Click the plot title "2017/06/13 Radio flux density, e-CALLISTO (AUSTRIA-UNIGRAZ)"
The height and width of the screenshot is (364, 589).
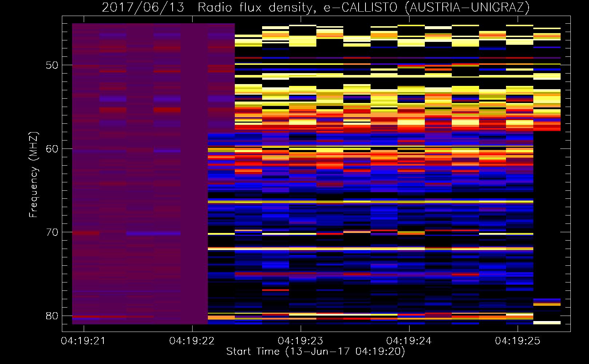[316, 7]
